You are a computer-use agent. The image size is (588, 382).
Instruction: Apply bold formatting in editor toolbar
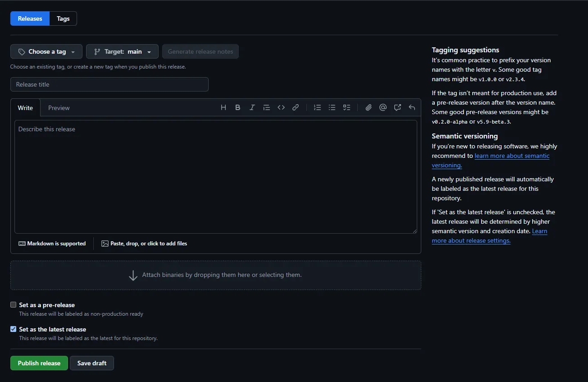point(237,107)
